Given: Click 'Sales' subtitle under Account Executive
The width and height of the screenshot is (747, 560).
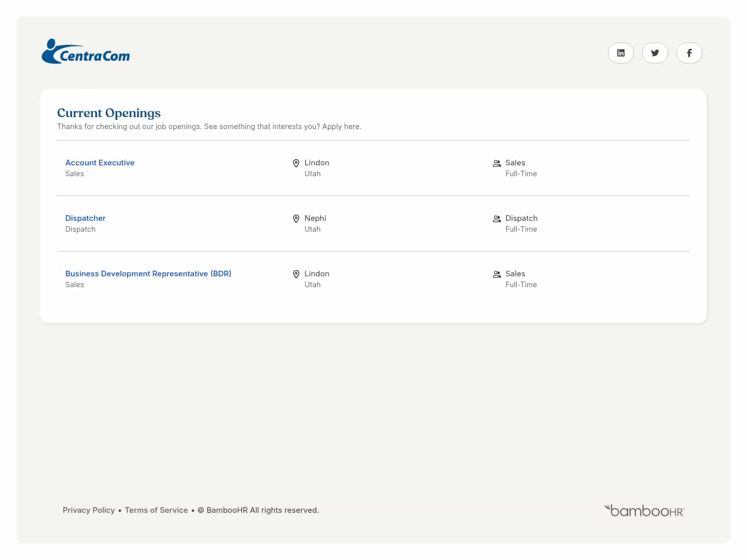Looking at the screenshot, I should pyautogui.click(x=75, y=174).
